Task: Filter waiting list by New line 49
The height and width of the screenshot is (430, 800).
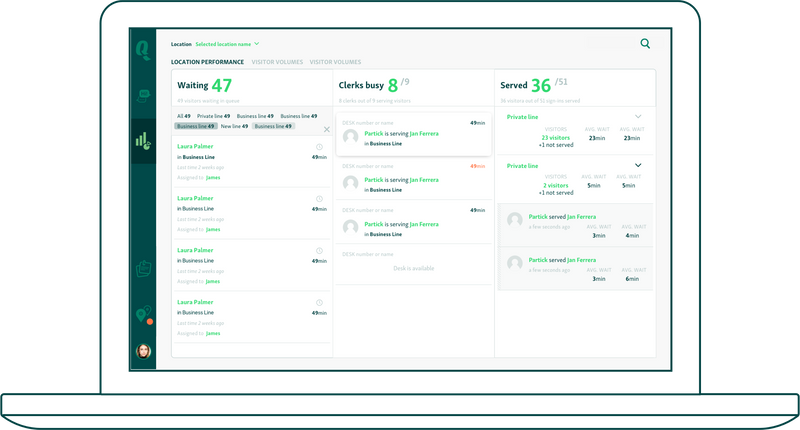Action: click(x=234, y=127)
